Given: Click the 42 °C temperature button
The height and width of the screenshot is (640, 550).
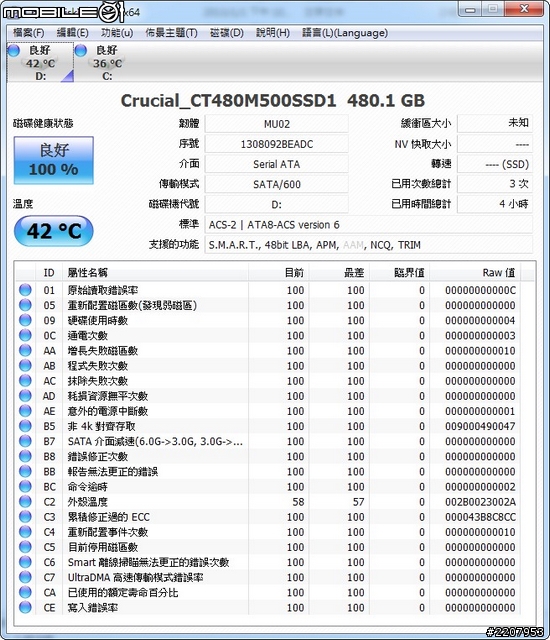Looking at the screenshot, I should pyautogui.click(x=54, y=231).
